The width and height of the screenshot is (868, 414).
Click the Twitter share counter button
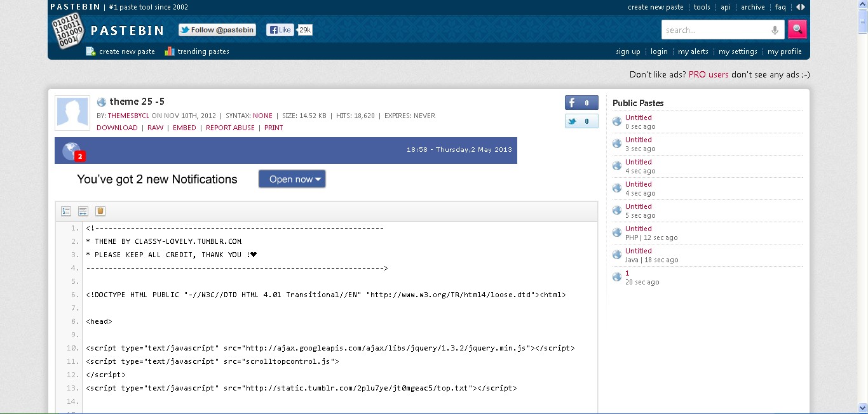[x=581, y=121]
